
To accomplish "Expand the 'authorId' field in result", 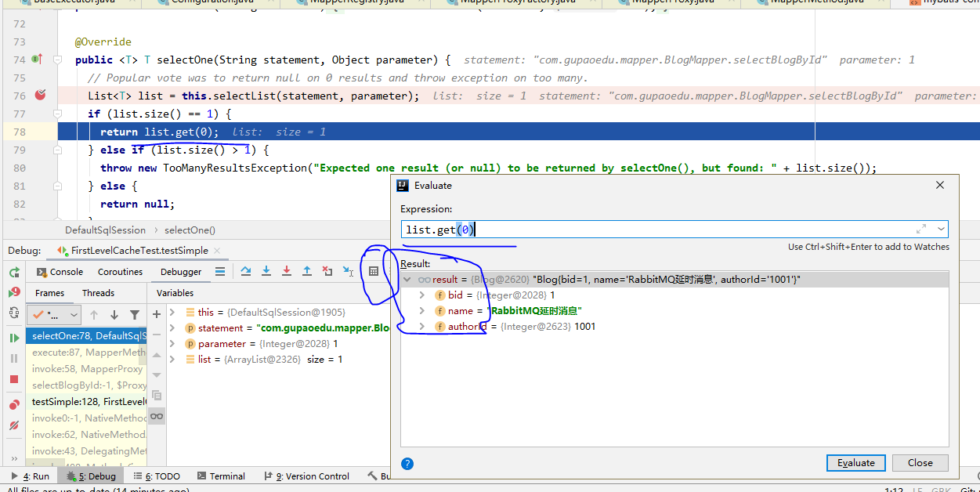I will click(x=422, y=327).
